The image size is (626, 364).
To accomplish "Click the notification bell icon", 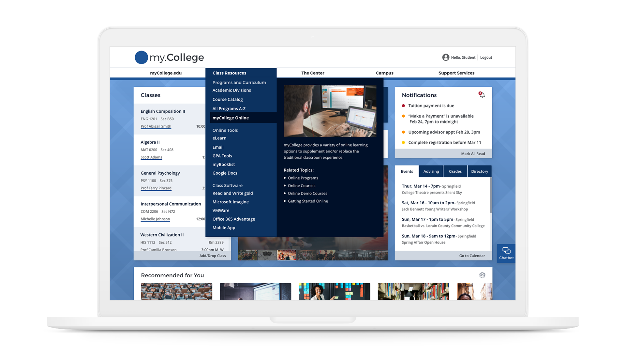I will coord(483,95).
